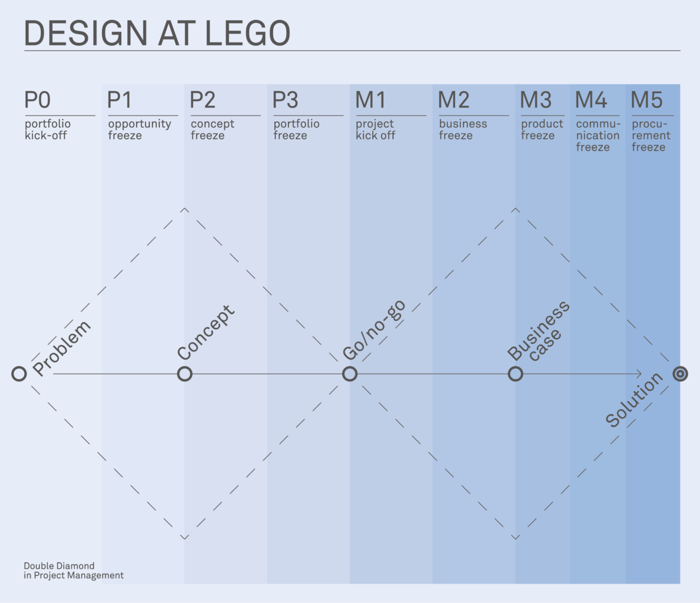Click the "portfolio freeze" label under P3
This screenshot has width=700, height=603.
[296, 130]
